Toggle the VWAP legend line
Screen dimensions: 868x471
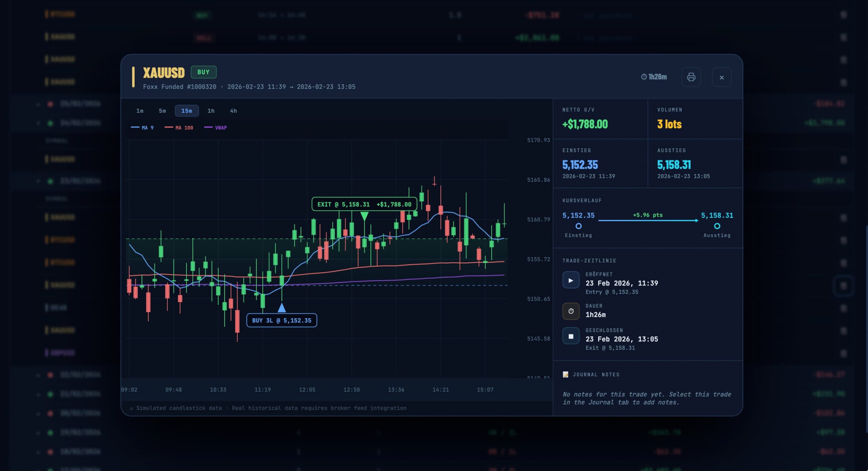(216, 128)
